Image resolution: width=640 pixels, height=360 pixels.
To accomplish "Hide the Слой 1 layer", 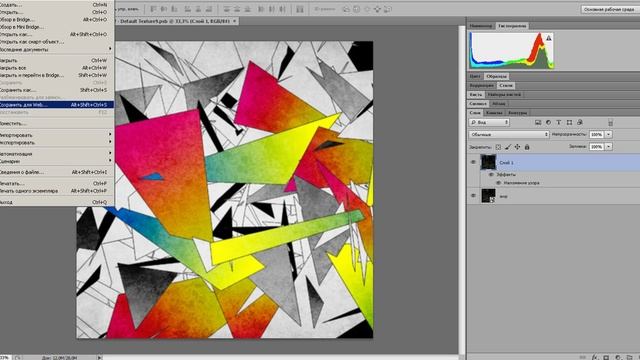I will tap(473, 162).
